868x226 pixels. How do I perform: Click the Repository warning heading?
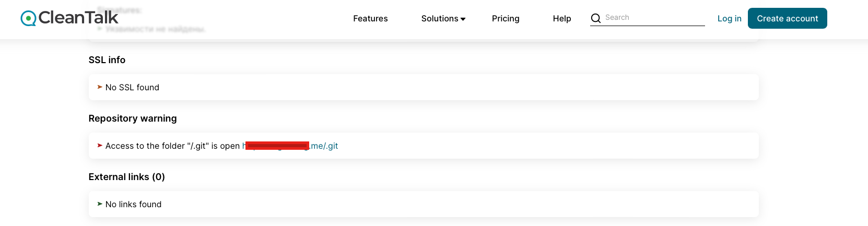tap(132, 118)
